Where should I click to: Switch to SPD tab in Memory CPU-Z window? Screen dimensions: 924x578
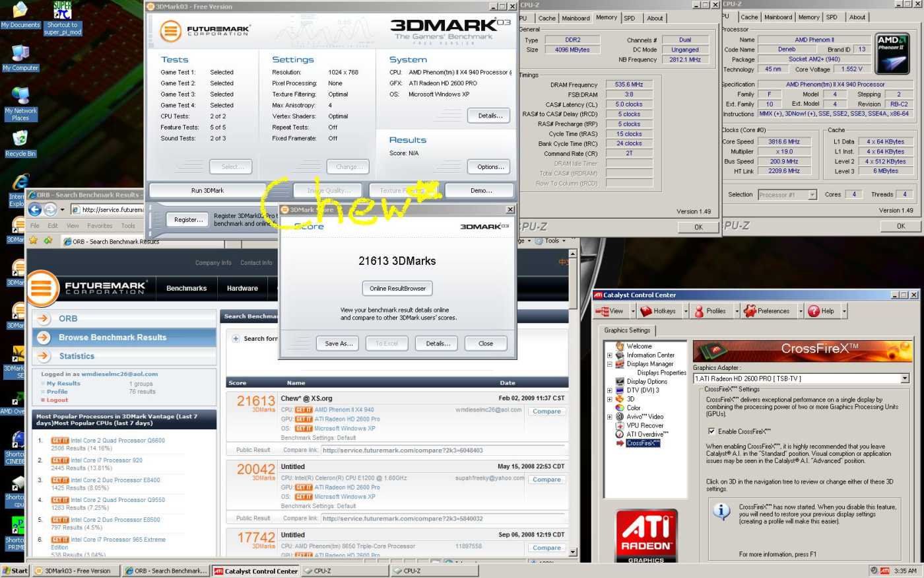tap(630, 18)
